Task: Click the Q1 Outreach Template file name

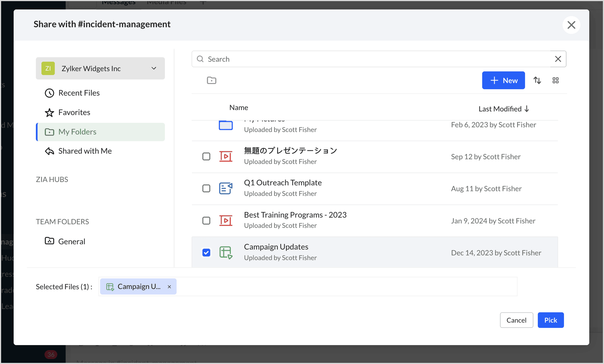Action: (x=283, y=183)
